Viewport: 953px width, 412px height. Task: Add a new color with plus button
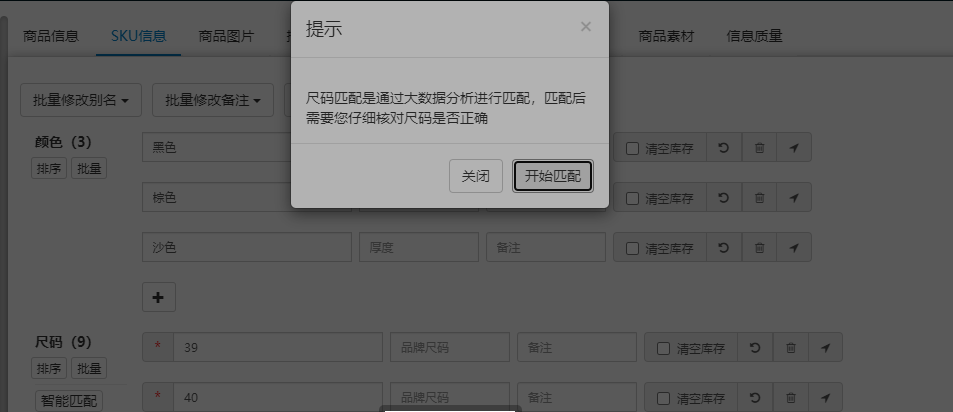159,297
